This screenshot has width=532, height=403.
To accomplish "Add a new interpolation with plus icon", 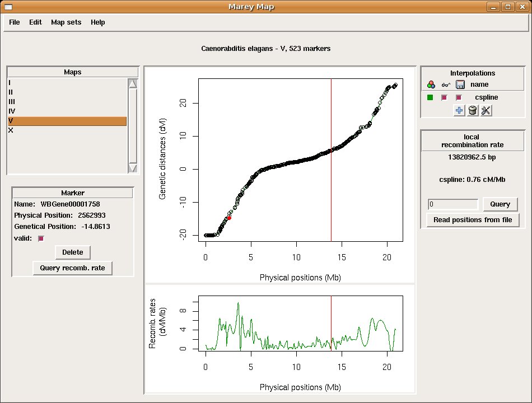I will pos(459,110).
